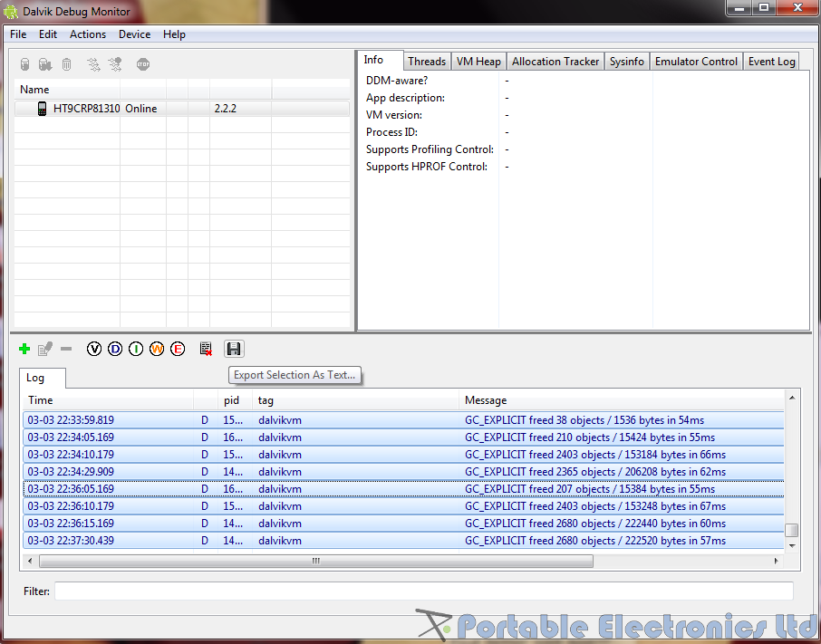This screenshot has width=821, height=644.
Task: Toggle the Debug (D) log level
Action: click(115, 349)
